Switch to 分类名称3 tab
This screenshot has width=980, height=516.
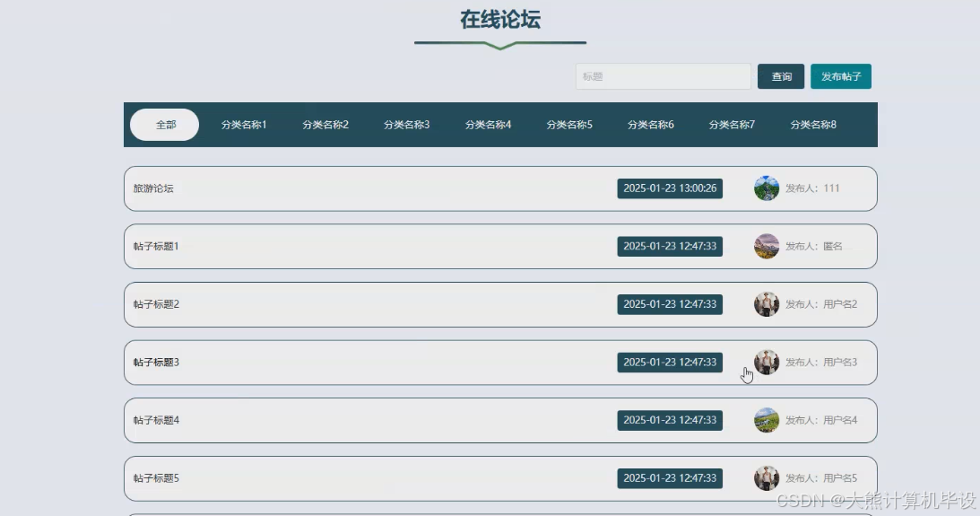406,125
